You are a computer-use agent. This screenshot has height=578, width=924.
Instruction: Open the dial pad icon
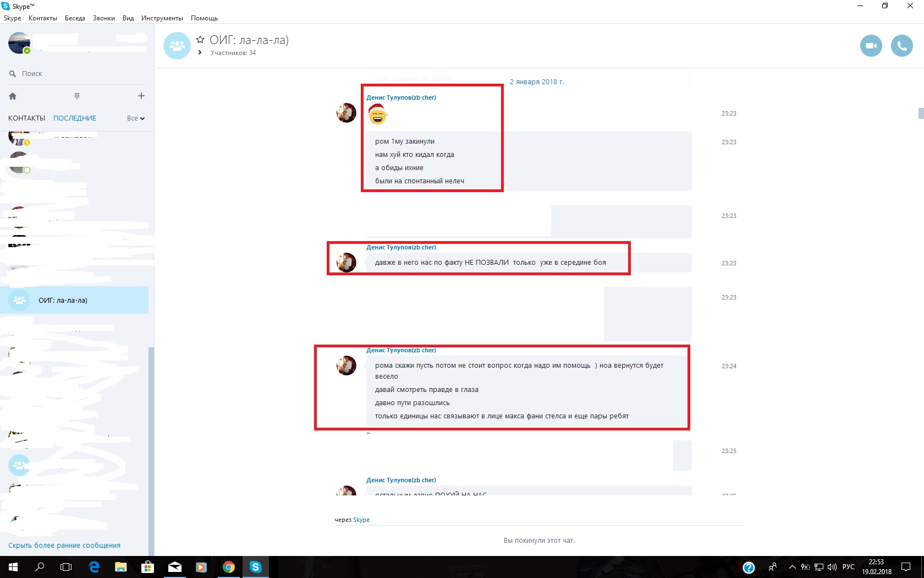[x=77, y=96]
